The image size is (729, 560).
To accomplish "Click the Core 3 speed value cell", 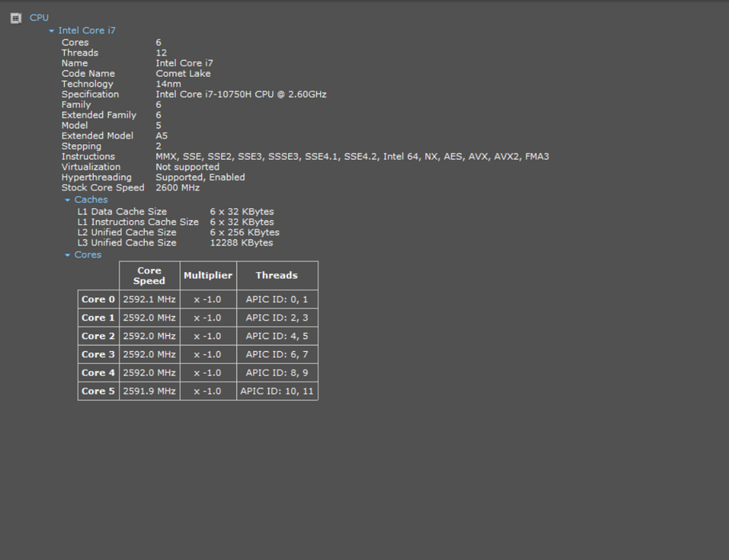I will point(149,354).
